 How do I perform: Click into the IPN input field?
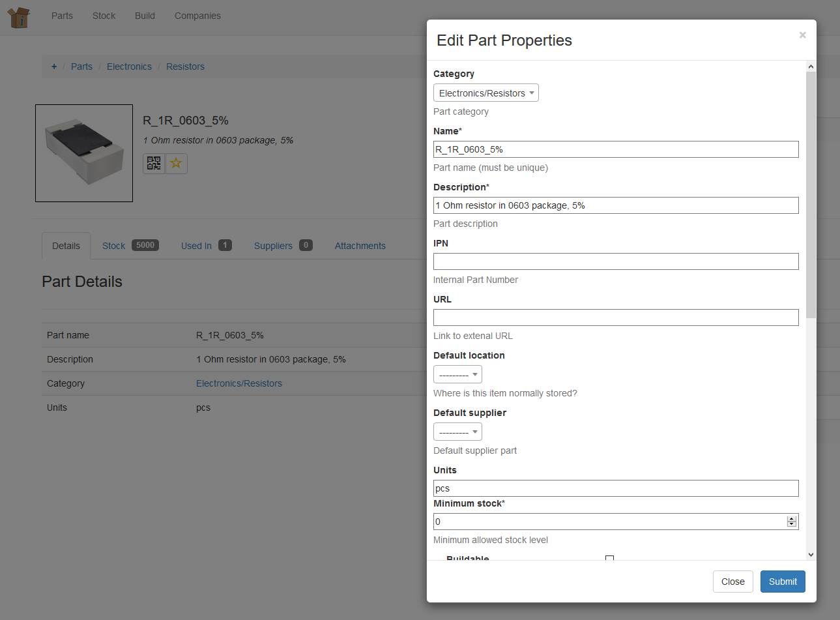coord(615,261)
